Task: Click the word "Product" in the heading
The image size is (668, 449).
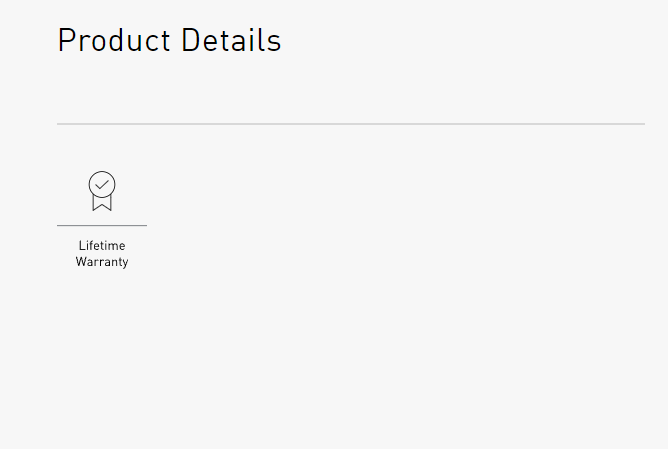Action: [114, 41]
